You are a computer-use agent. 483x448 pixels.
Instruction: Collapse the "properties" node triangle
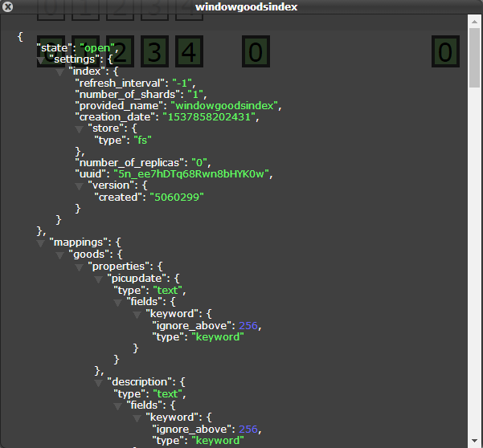[x=79, y=267]
